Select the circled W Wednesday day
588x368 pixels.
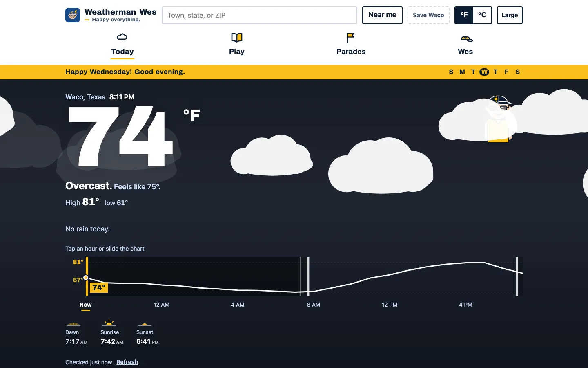click(484, 72)
